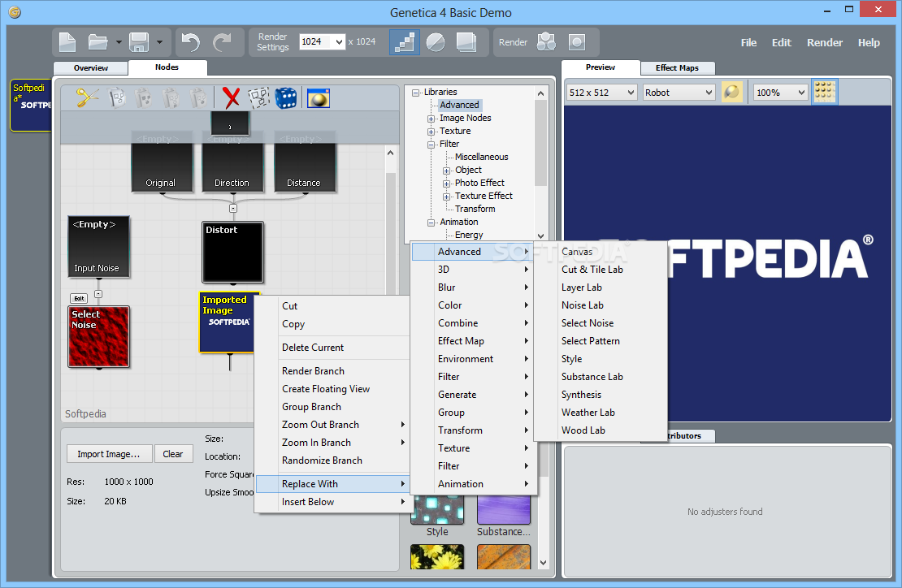
Task: Open the Edit menu
Action: (x=781, y=42)
